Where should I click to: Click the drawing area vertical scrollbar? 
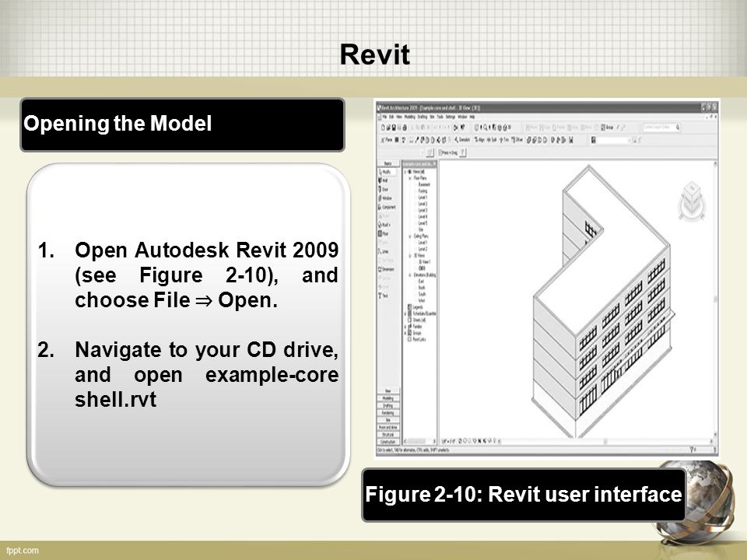click(x=715, y=300)
